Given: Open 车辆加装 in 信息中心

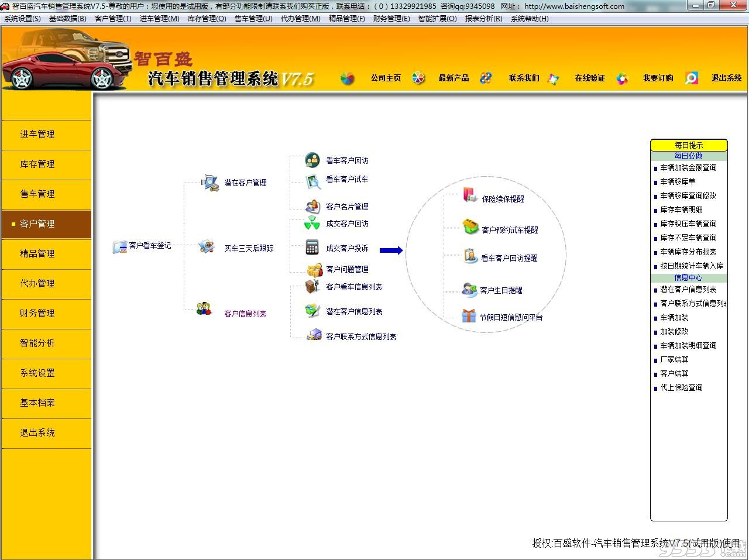Looking at the screenshot, I should click(674, 317).
